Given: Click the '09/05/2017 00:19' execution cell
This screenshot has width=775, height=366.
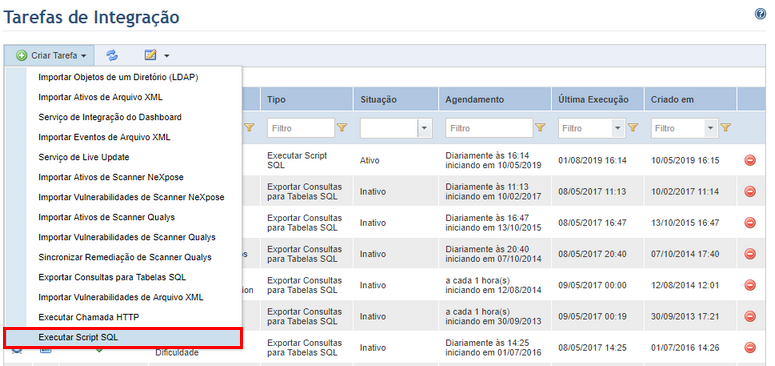Looking at the screenshot, I should (x=592, y=317).
